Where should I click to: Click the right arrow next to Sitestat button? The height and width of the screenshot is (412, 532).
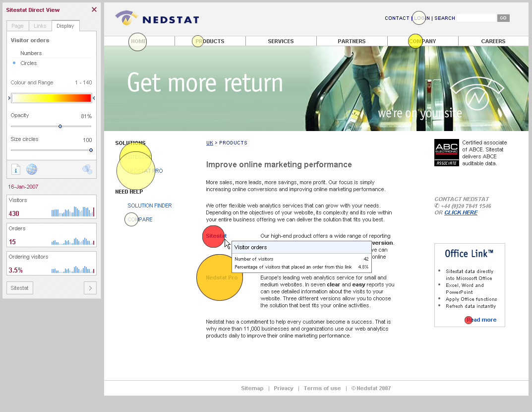point(90,288)
